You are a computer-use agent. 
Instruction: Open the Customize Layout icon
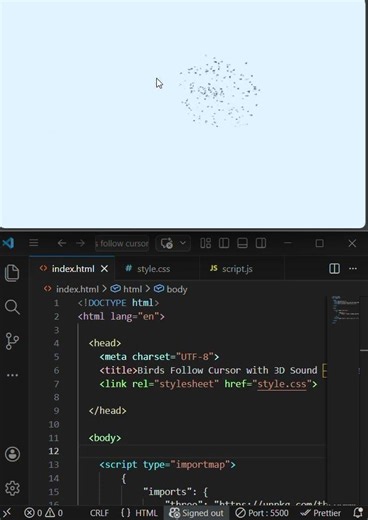pos(205,243)
